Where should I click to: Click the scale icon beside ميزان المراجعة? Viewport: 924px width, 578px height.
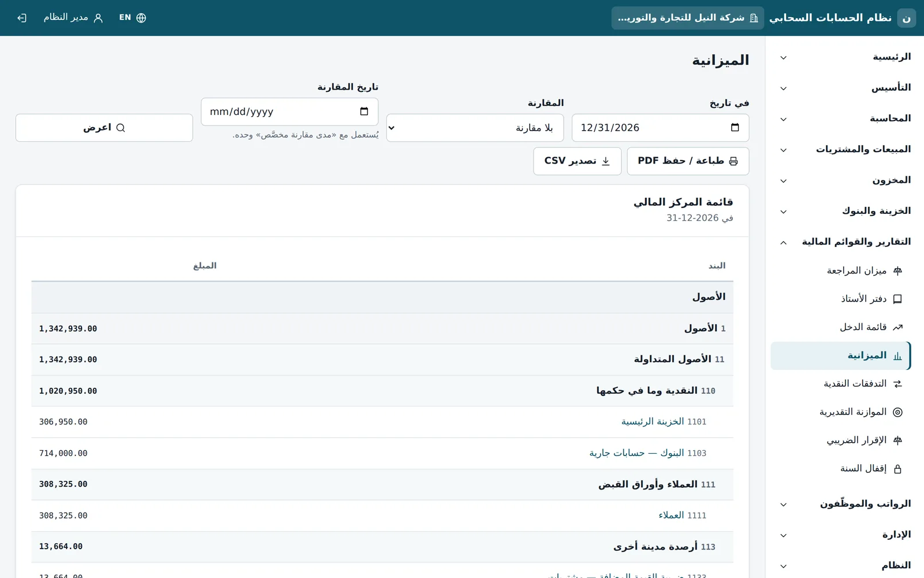point(897,271)
